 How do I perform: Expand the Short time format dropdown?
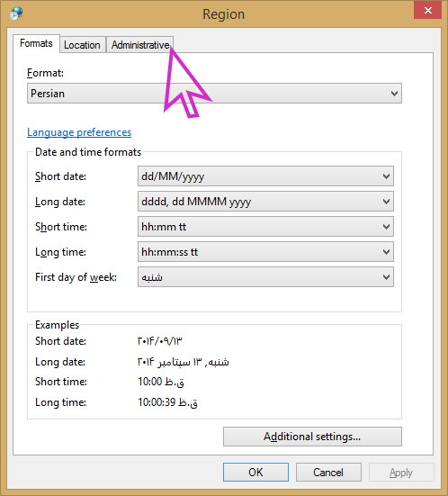[265, 227]
